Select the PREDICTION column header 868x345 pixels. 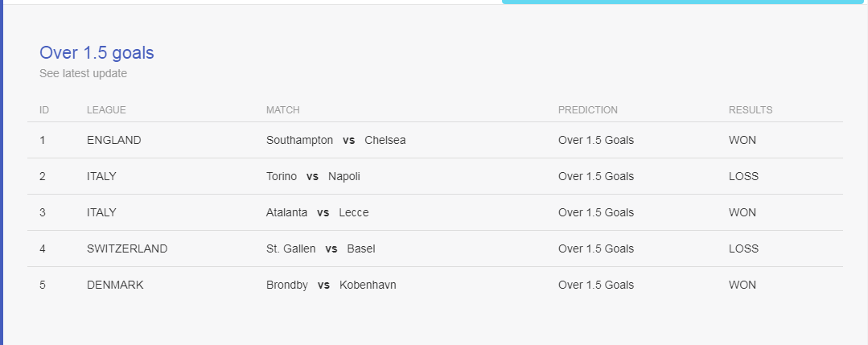[x=588, y=109]
